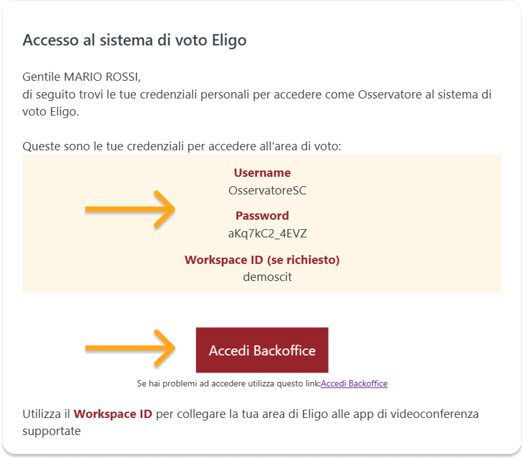Click the heading Accesso al sistema di voto Eligo

pos(134,40)
